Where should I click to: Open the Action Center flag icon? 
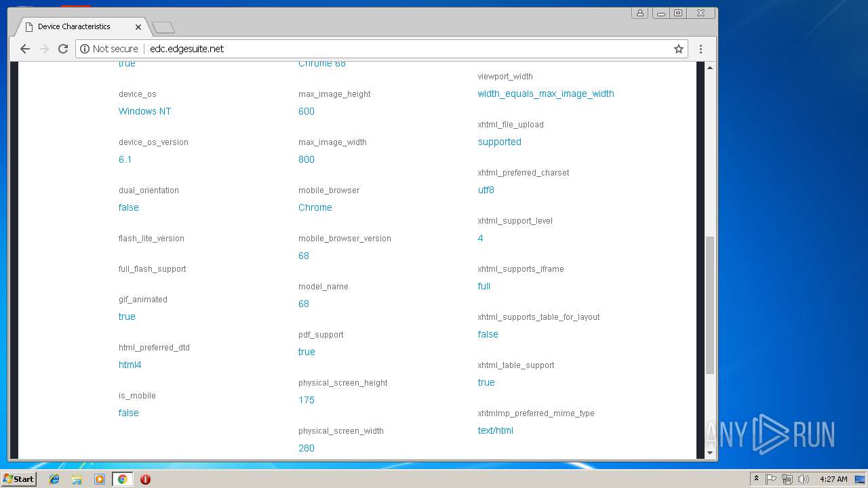tap(771, 479)
